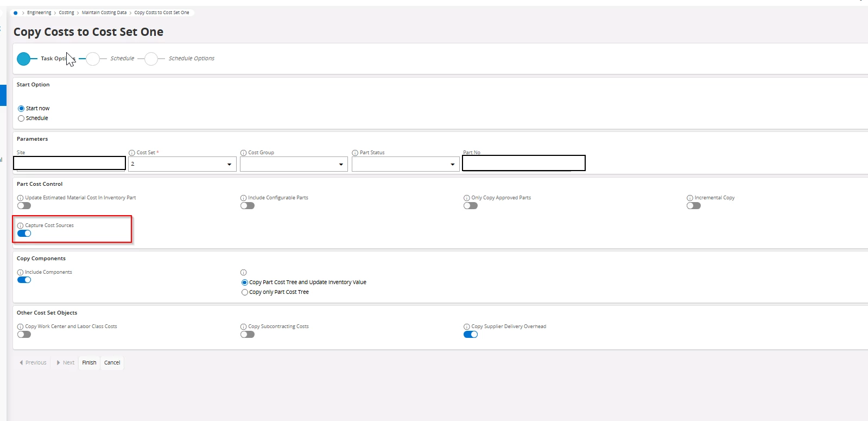
Task: Click the "Copy Components" section heading
Action: (x=41, y=259)
